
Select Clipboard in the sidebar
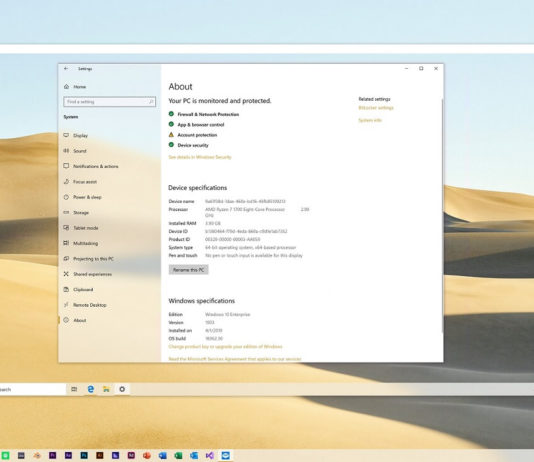(x=78, y=289)
